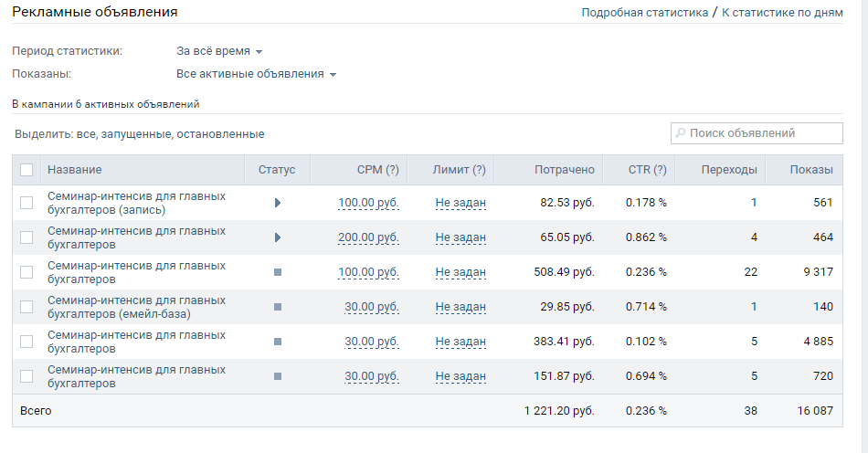
Task: Click the play status icon of the 200.00 rub. ad
Action: click(278, 237)
